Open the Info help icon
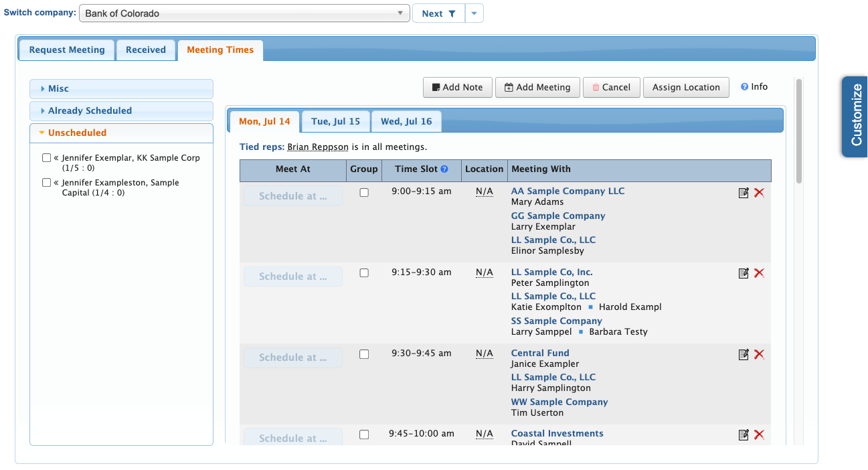The height and width of the screenshot is (470, 868). coord(744,87)
